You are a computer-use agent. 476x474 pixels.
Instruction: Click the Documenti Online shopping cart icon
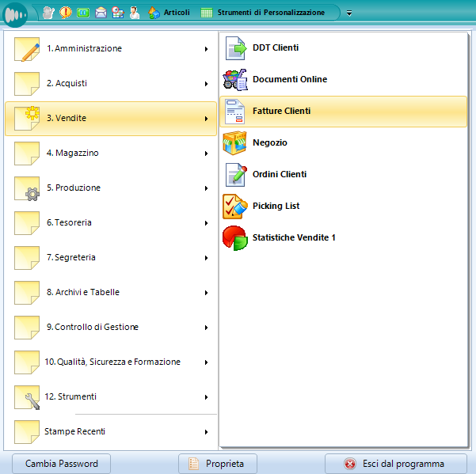(236, 80)
